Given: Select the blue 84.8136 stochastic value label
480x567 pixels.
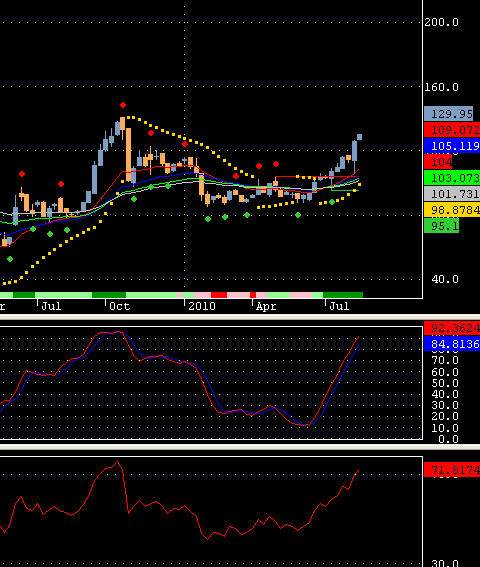Looking at the screenshot, I should 452,344.
